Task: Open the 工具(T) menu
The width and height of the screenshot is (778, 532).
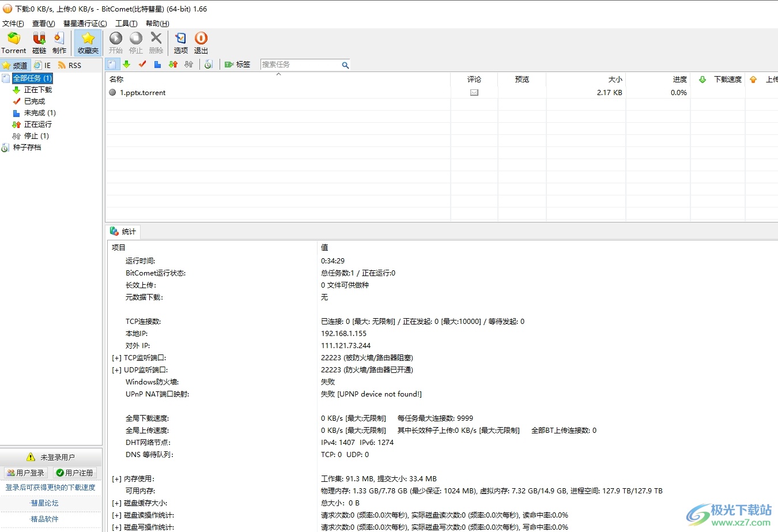Action: (x=126, y=24)
